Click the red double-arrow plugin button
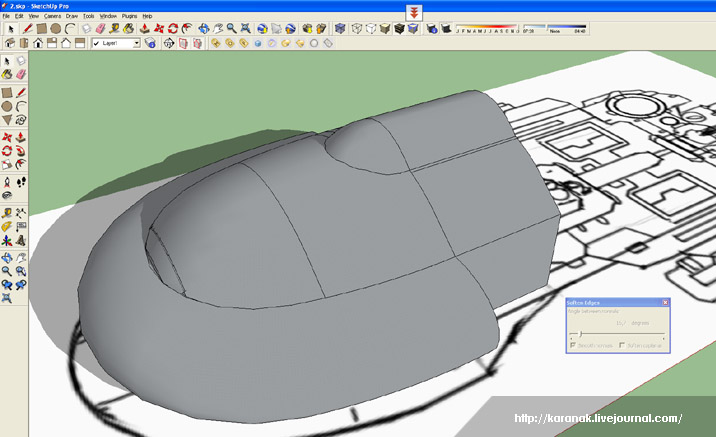This screenshot has height=437, width=716. click(x=415, y=13)
